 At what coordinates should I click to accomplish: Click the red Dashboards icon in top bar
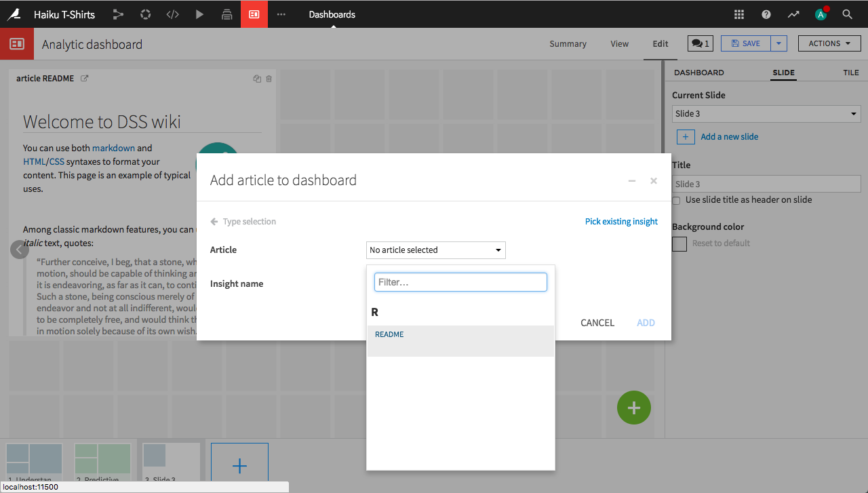(254, 14)
